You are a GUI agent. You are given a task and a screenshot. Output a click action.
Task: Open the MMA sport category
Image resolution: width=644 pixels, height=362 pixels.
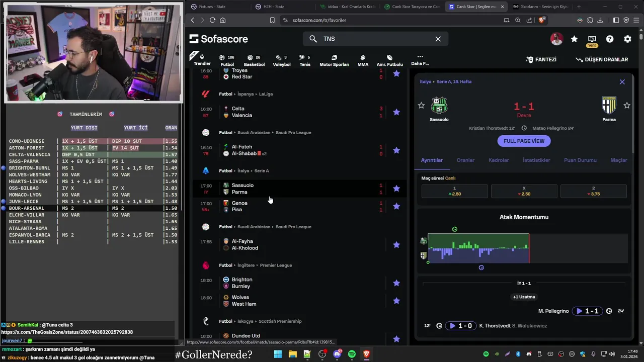click(363, 60)
